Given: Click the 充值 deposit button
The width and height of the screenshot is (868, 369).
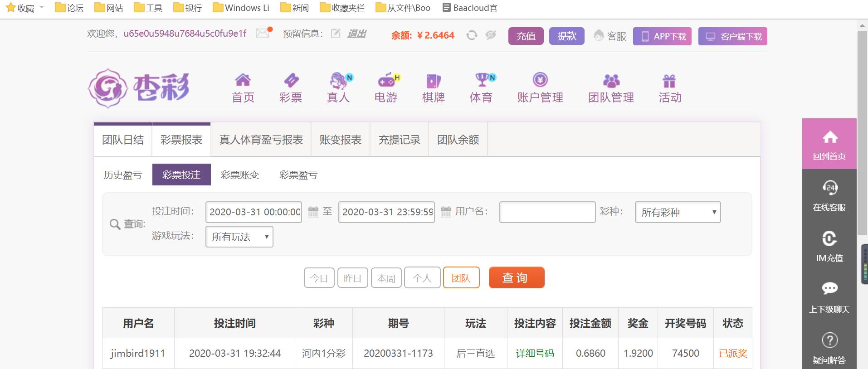Looking at the screenshot, I should pyautogui.click(x=526, y=36).
